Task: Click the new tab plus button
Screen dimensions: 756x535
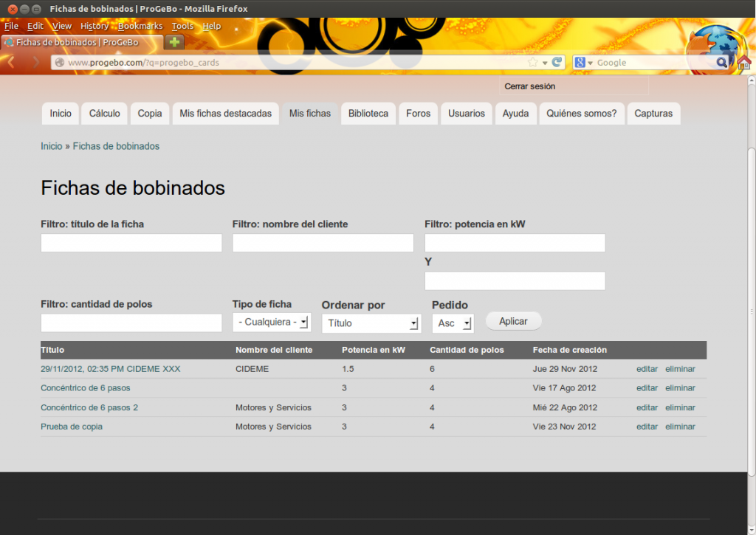Action: pyautogui.click(x=174, y=42)
